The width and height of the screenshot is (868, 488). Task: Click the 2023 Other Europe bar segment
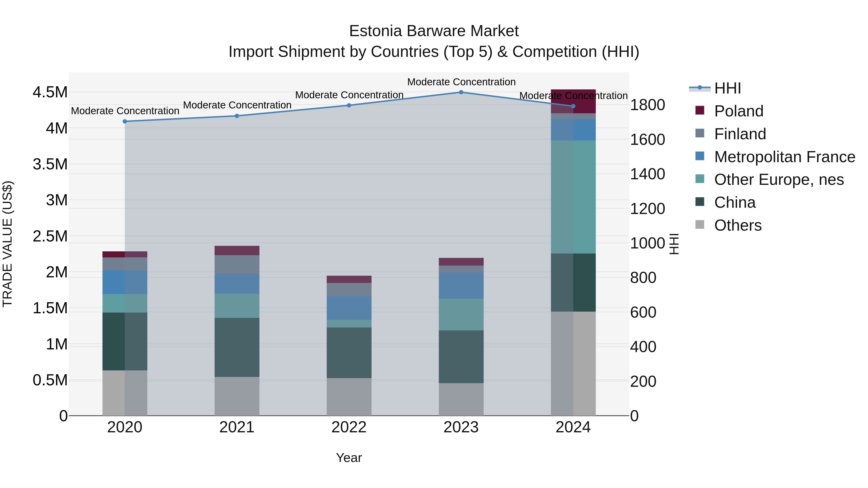point(461,314)
